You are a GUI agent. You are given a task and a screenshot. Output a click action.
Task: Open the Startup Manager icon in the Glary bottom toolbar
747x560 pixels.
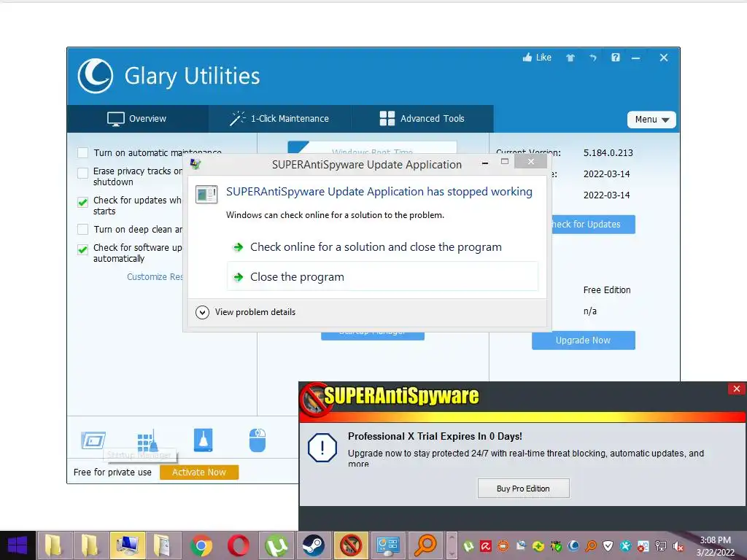[x=93, y=440]
